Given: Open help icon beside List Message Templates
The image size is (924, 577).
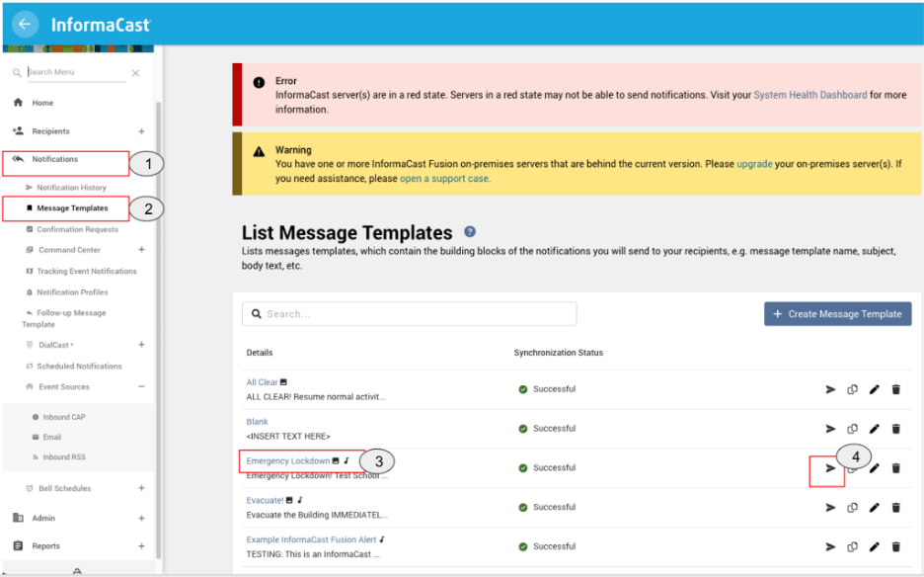Looking at the screenshot, I should point(470,232).
